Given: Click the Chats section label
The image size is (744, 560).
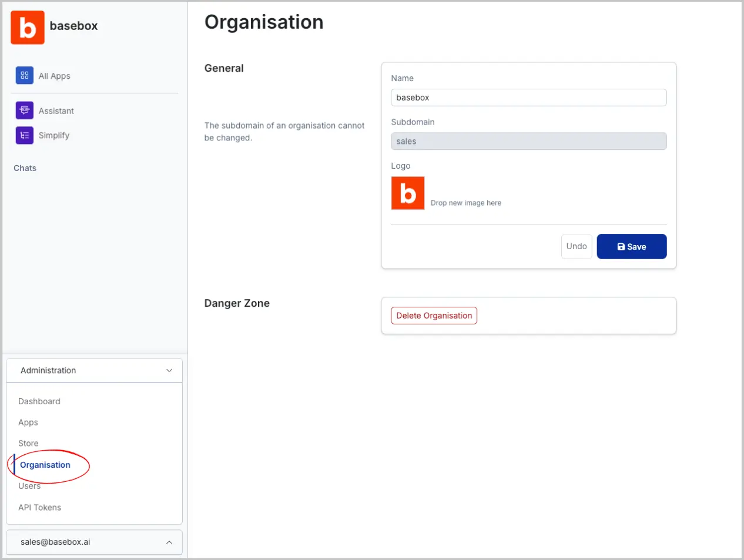Looking at the screenshot, I should click(25, 168).
